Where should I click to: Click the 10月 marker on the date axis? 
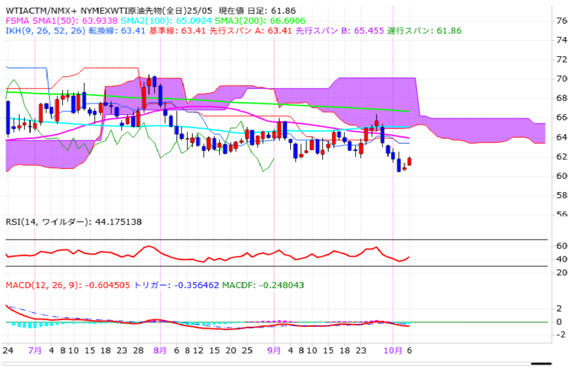pos(393,350)
